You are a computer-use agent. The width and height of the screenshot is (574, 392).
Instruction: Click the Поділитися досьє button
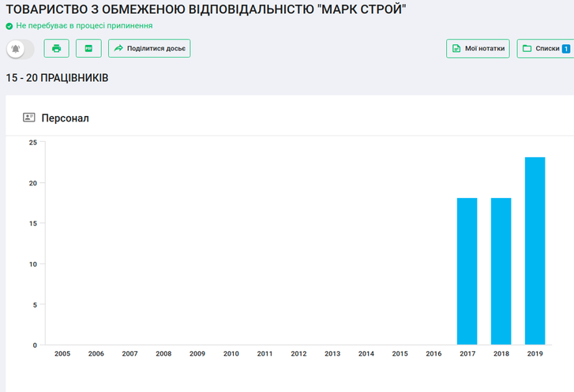(149, 48)
